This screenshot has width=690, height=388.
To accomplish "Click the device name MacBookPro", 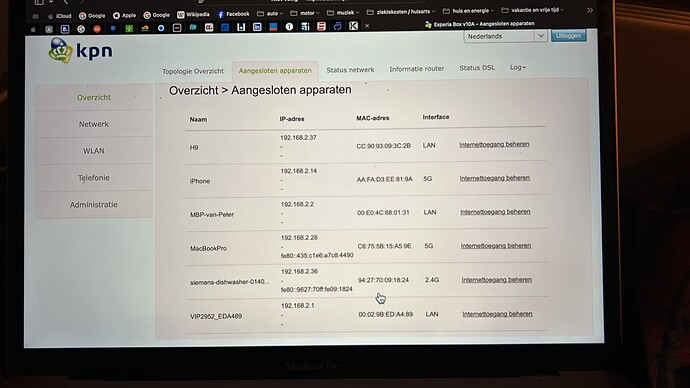I will pos(209,248).
